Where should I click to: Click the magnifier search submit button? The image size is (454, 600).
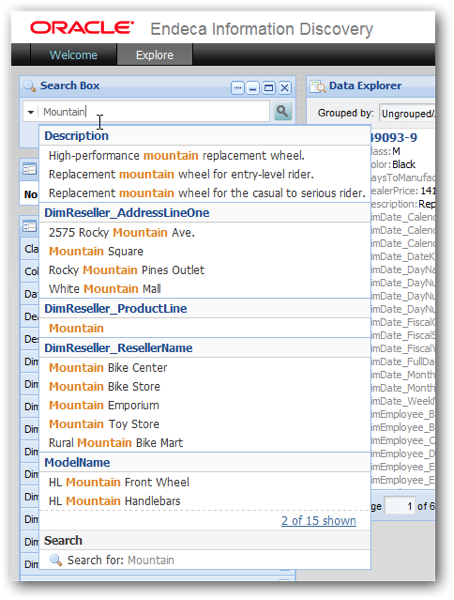pyautogui.click(x=283, y=111)
